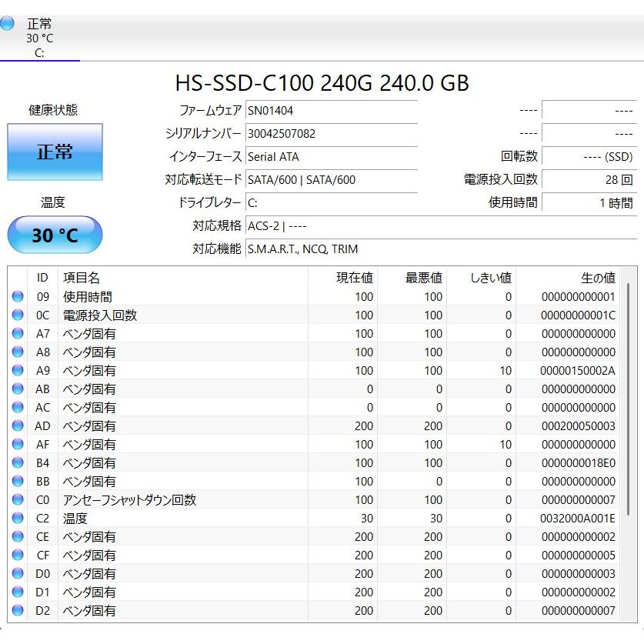The height and width of the screenshot is (644, 644).
Task: Select threshold value 10 in row AF
Action: pos(506,445)
